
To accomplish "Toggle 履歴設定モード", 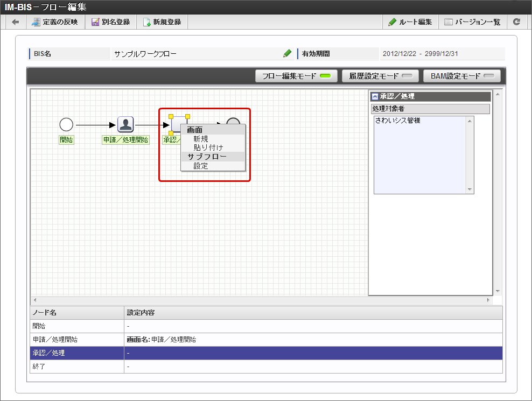I will pyautogui.click(x=380, y=76).
